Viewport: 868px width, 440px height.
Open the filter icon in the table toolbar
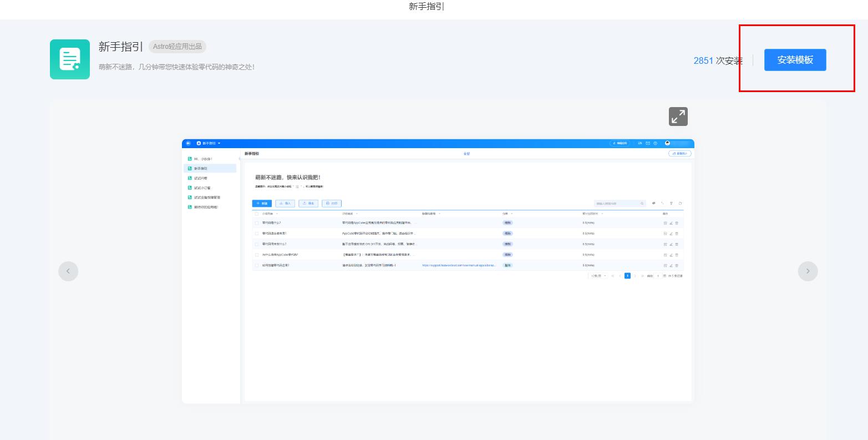point(671,203)
